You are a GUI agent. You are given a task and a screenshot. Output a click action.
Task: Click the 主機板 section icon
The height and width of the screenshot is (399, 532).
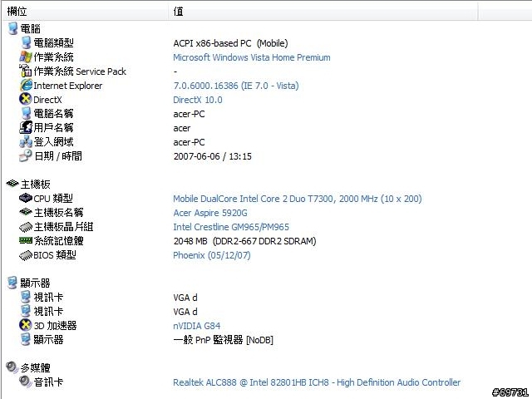click(x=12, y=184)
